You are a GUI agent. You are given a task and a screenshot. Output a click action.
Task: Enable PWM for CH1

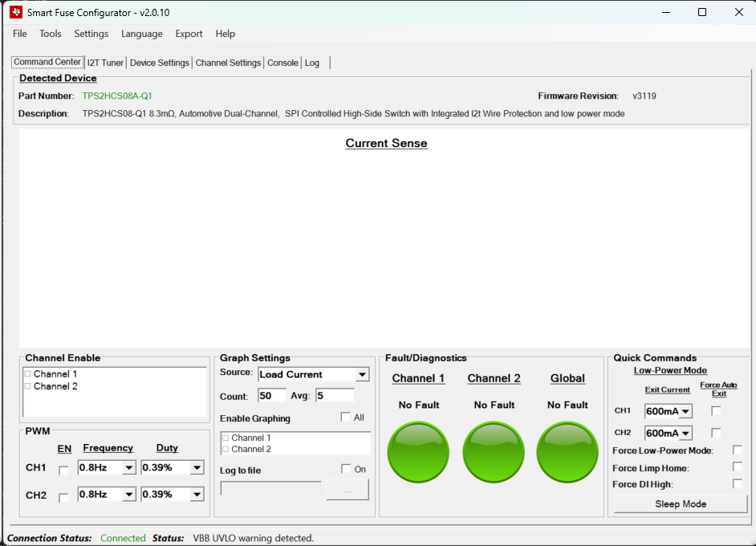tap(64, 471)
